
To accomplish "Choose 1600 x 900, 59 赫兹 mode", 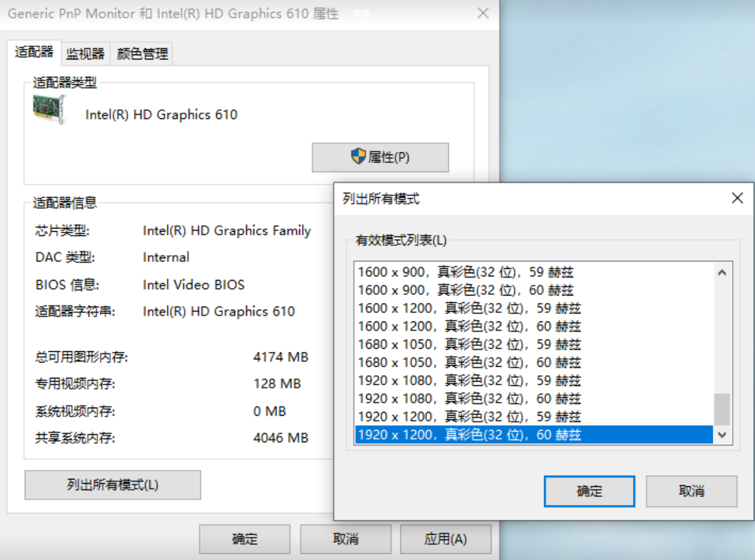I will [x=466, y=272].
